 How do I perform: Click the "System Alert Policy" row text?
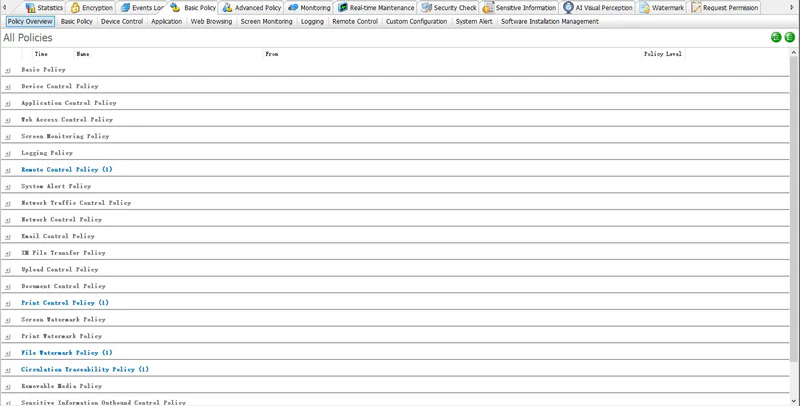coord(56,186)
